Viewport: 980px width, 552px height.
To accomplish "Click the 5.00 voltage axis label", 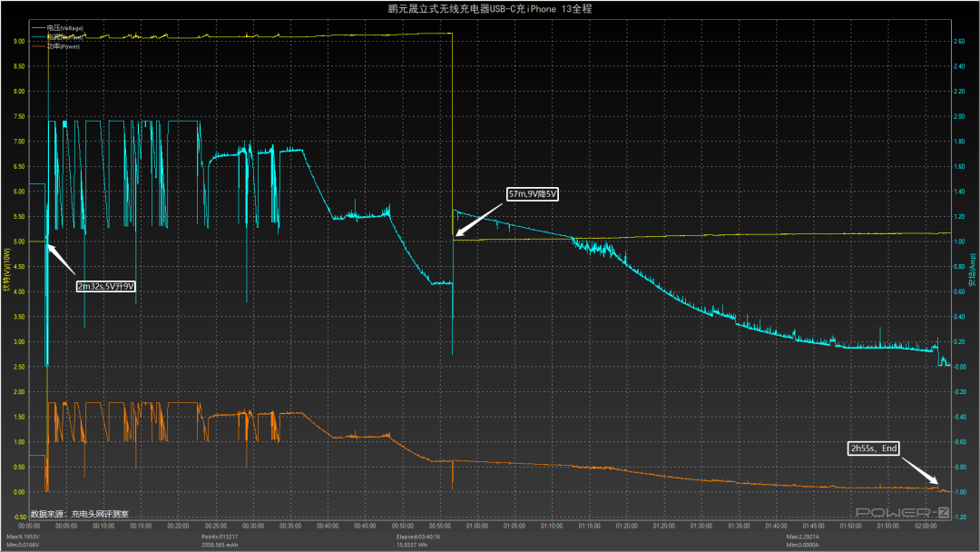I will pyautogui.click(x=19, y=241).
